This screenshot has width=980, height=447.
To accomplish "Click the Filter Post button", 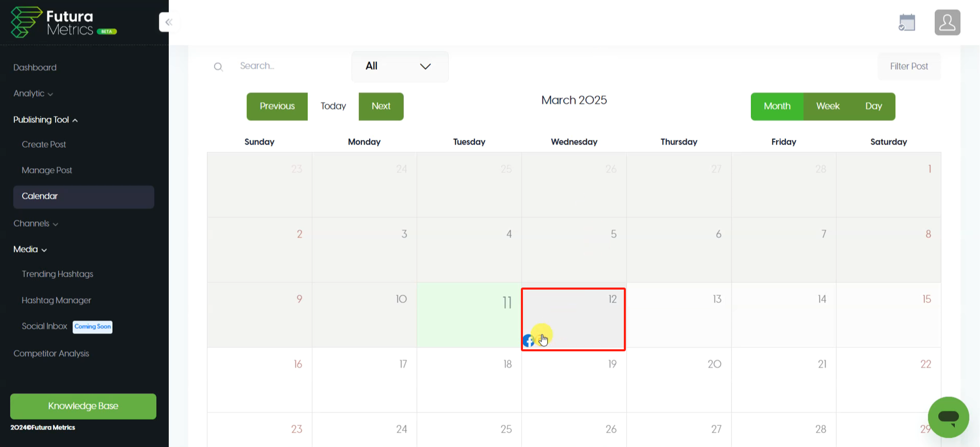I will 909,66.
